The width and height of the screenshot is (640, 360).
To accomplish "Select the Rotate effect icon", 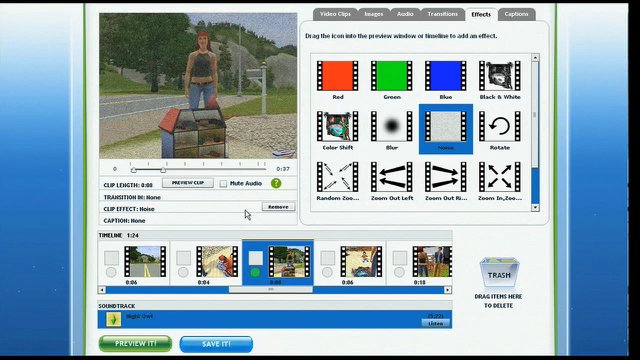I will coord(500,127).
